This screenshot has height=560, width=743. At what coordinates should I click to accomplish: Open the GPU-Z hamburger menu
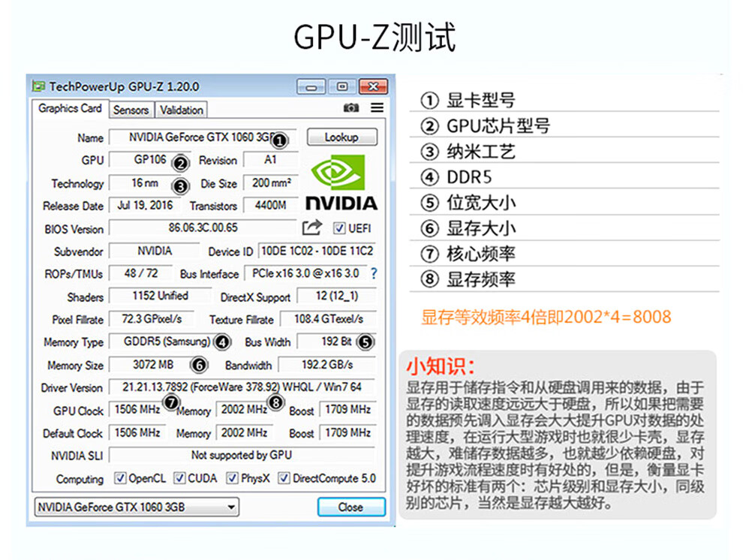click(x=378, y=108)
